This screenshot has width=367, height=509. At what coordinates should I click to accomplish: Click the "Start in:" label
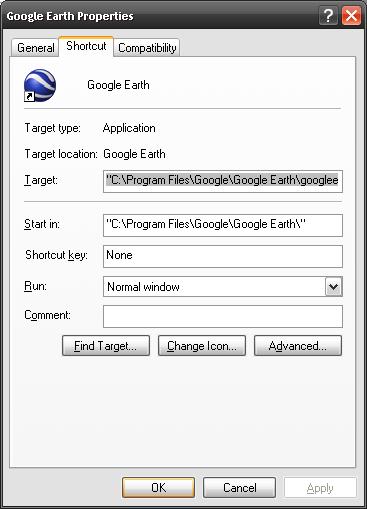coord(42,224)
